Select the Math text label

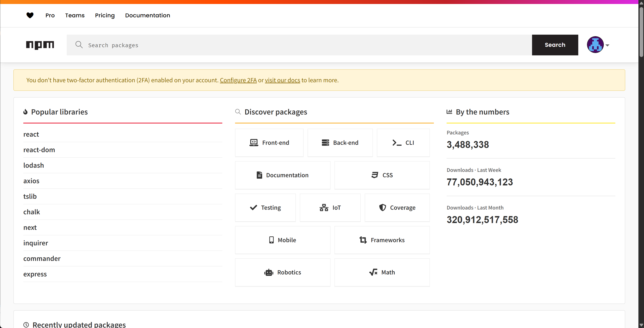[388, 272]
